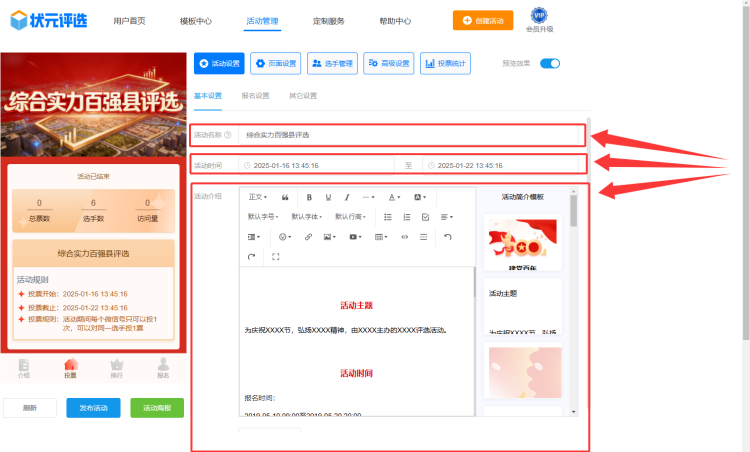Click the 高级设置 button
750x452 pixels.
(389, 64)
